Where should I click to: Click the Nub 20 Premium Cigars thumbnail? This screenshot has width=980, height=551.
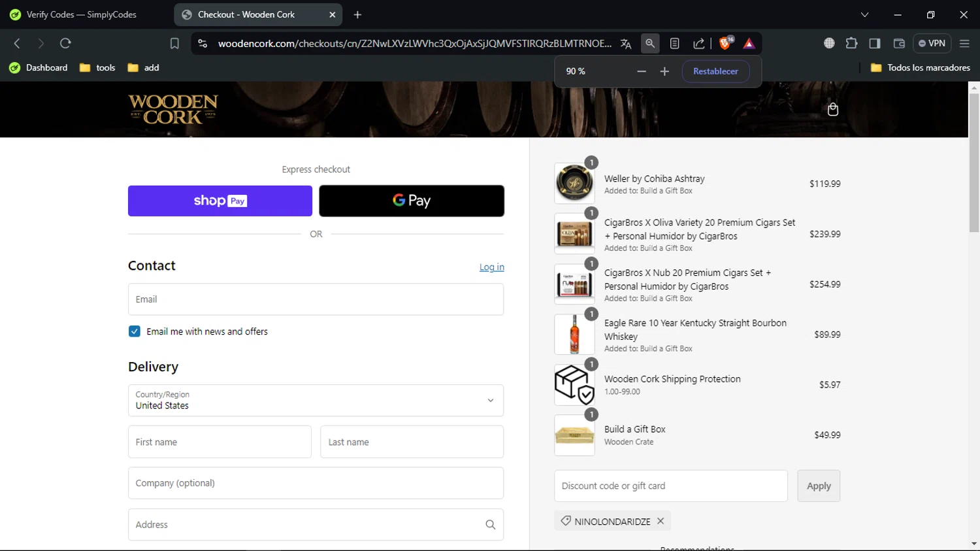point(574,284)
